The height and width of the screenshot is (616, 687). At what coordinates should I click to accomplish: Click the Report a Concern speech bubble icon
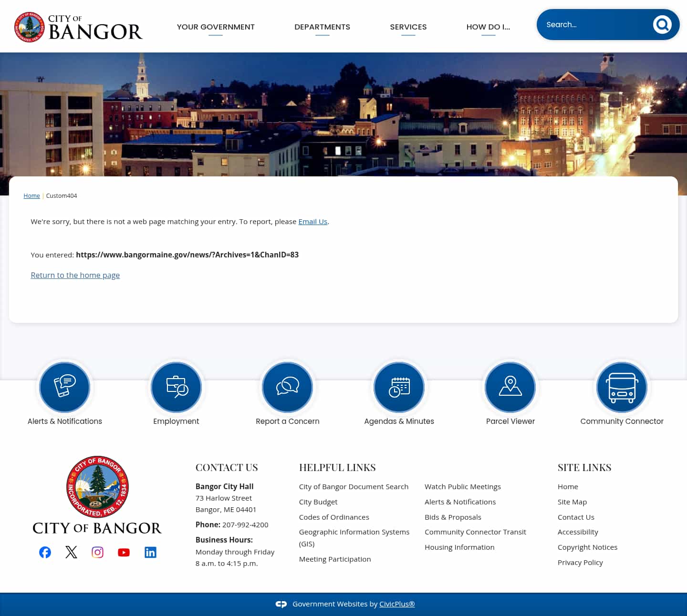click(x=287, y=387)
